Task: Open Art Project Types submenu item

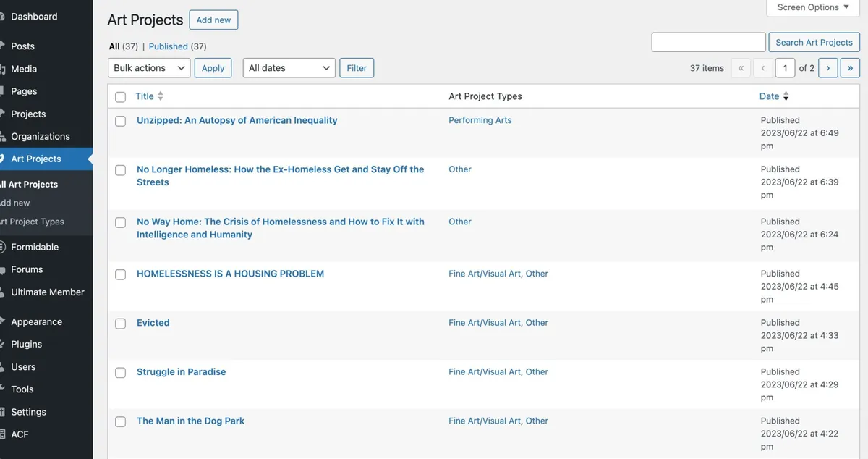Action: point(32,222)
